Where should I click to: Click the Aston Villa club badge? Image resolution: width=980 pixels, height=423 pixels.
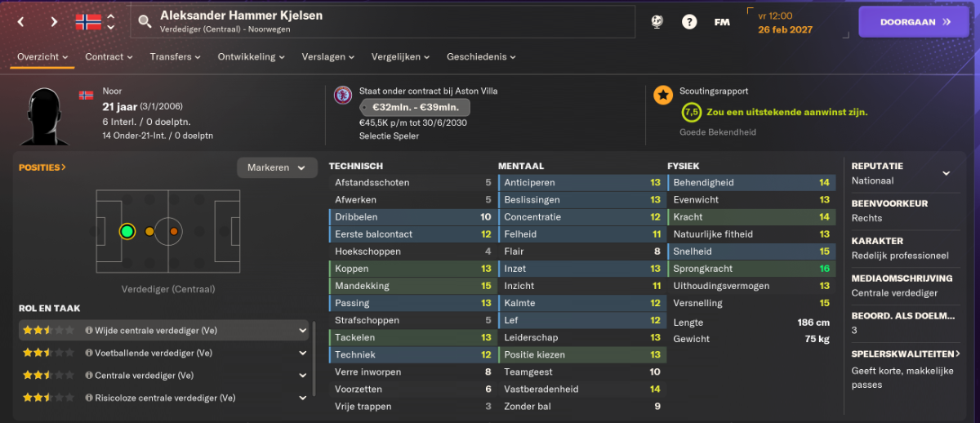pyautogui.click(x=344, y=96)
